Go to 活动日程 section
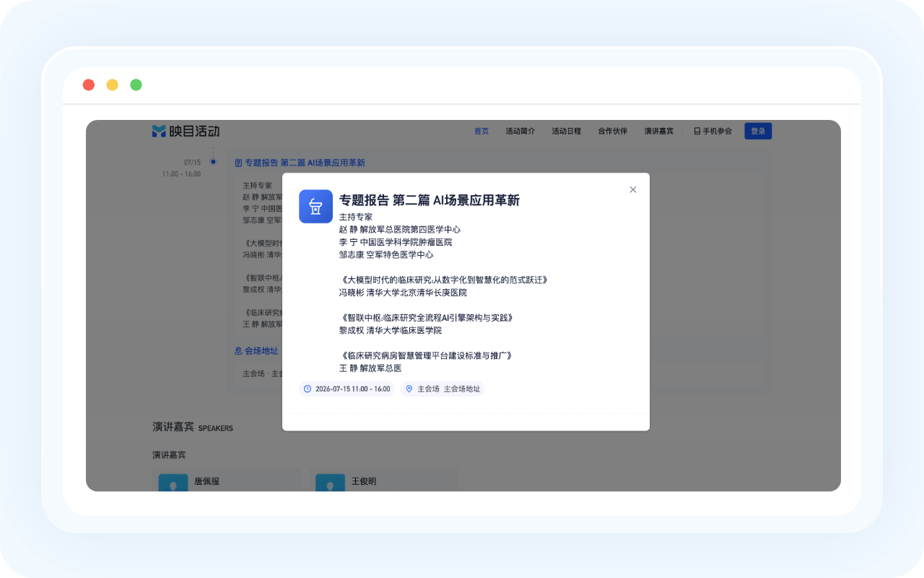The height and width of the screenshot is (578, 924). pos(567,131)
